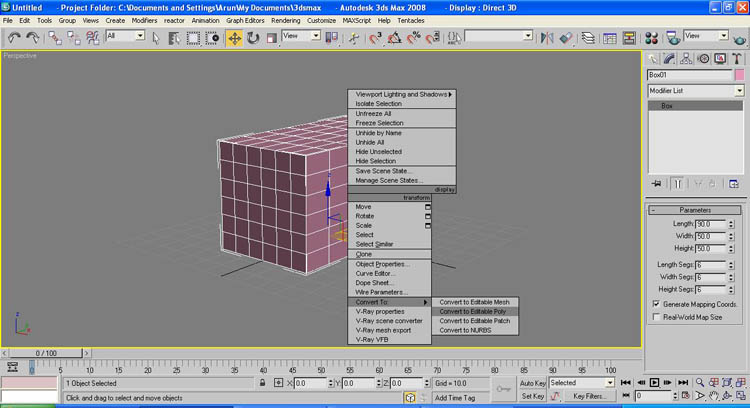
Task: Click the Align tool icon
Action: (x=566, y=38)
